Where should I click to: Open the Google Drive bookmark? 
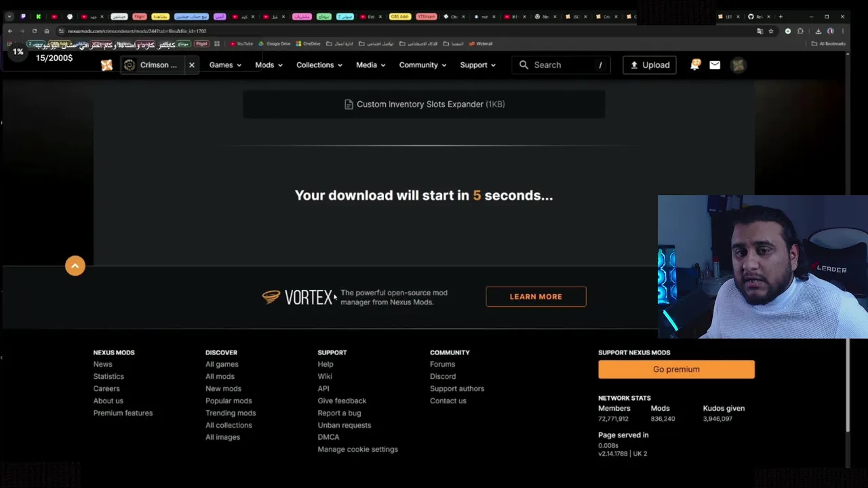point(275,44)
